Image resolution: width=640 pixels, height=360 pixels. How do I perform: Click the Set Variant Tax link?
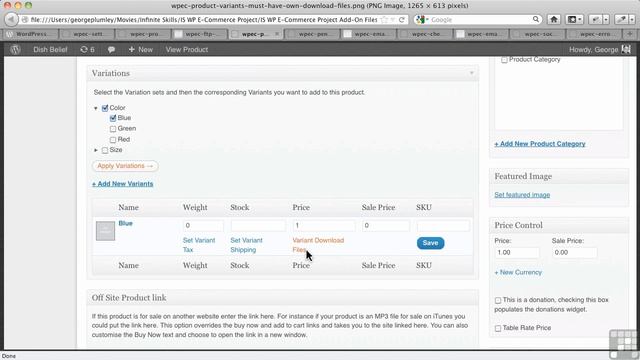(199, 245)
